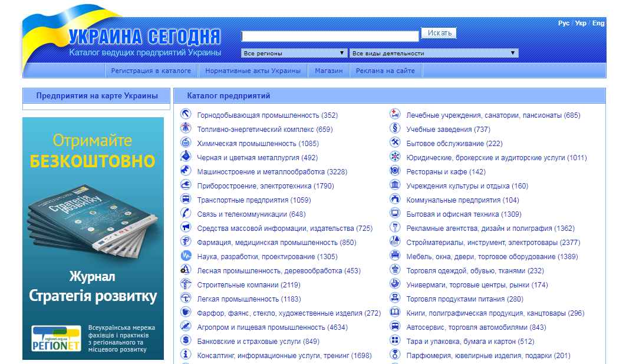Switch language to 'Eng'
The height and width of the screenshot is (364, 626).
[x=598, y=23]
